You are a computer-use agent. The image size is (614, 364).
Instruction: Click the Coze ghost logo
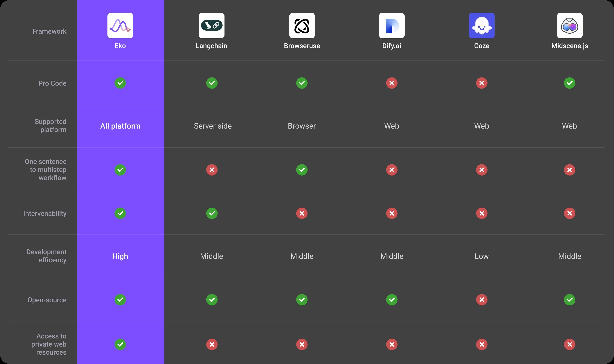pos(481,26)
